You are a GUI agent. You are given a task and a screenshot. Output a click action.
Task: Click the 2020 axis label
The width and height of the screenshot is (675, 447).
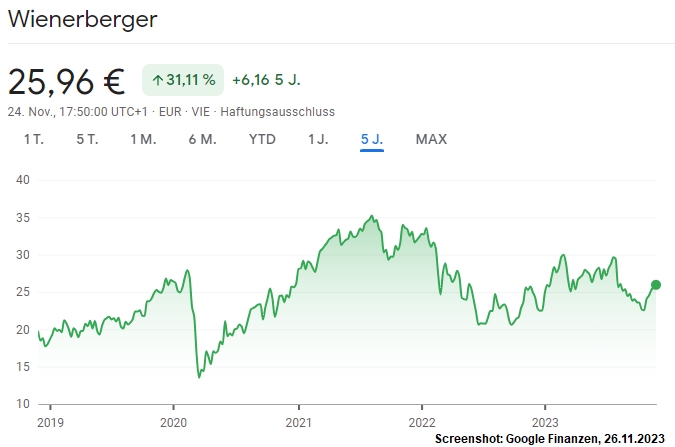pyautogui.click(x=173, y=422)
